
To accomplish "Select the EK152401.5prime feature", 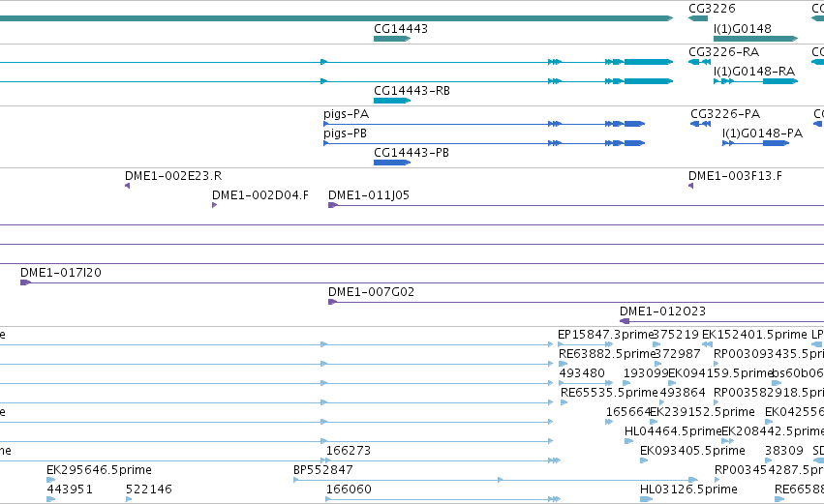I will (708, 345).
